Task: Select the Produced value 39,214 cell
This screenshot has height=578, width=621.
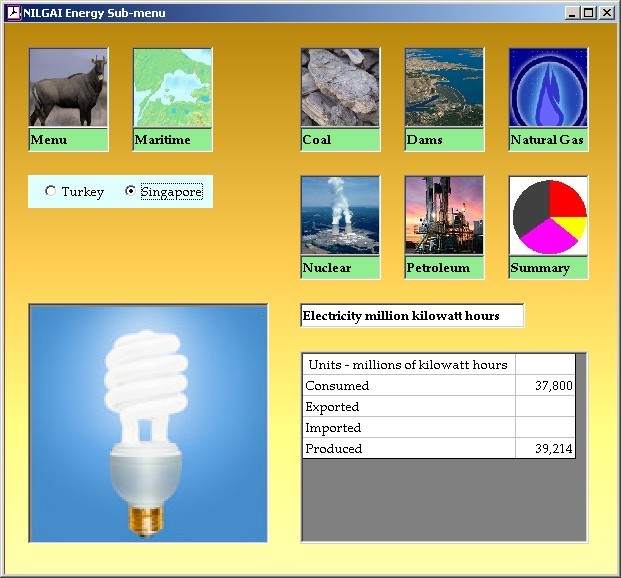Action: (546, 449)
